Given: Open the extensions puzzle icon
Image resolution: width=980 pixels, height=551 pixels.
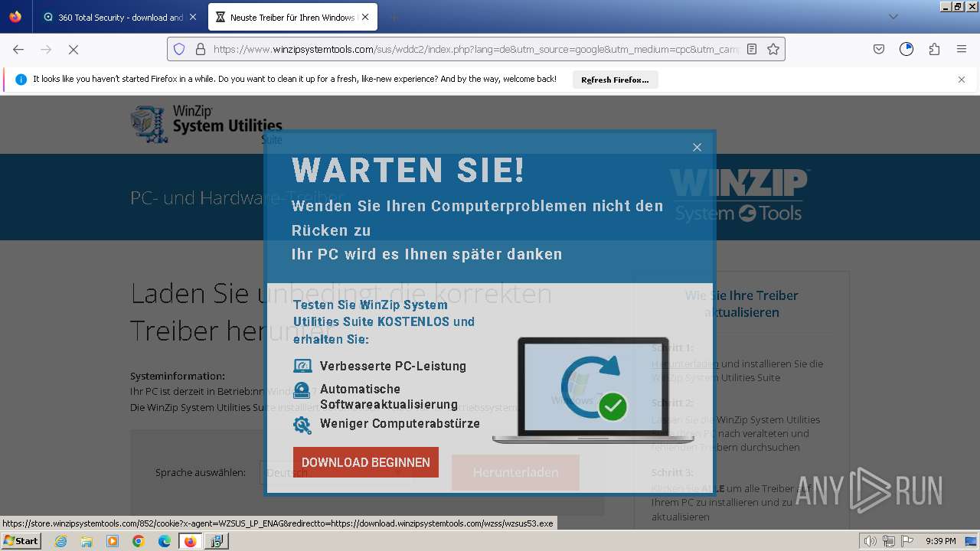Looking at the screenshot, I should tap(934, 49).
